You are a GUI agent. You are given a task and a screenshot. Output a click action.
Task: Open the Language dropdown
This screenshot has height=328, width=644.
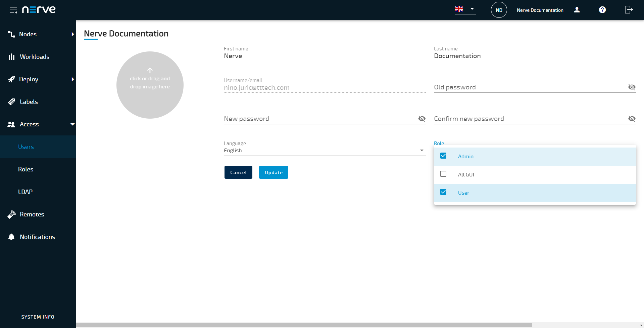[x=422, y=150]
